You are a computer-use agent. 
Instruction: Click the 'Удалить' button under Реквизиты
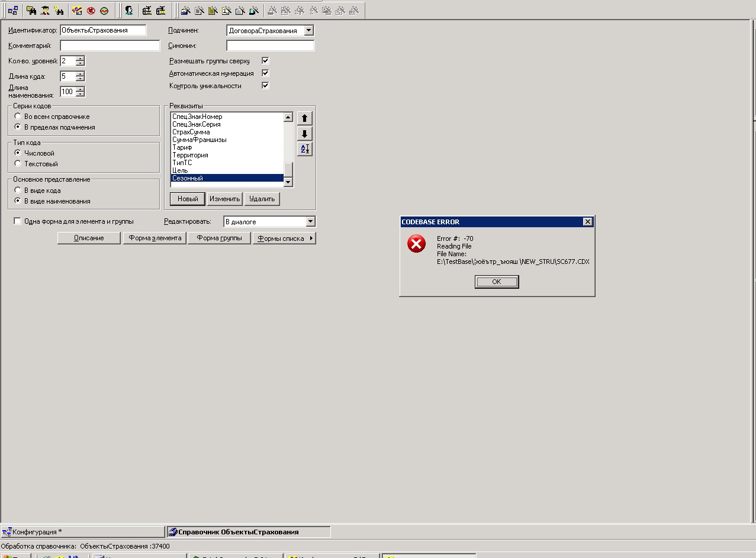tap(262, 199)
